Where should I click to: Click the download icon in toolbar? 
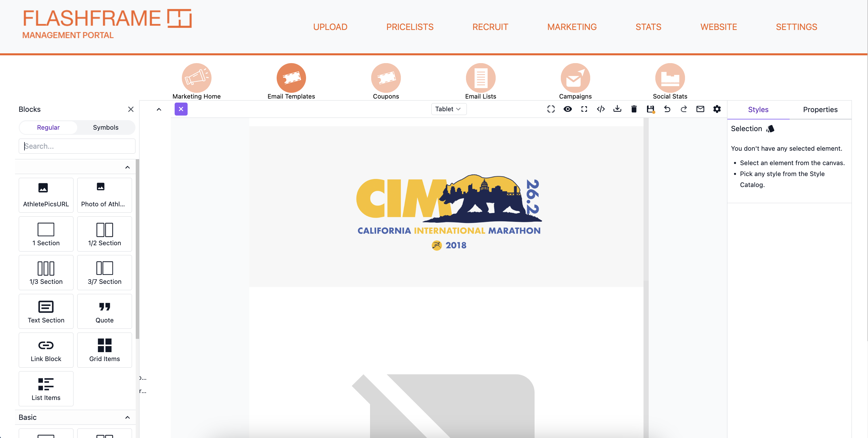point(617,109)
